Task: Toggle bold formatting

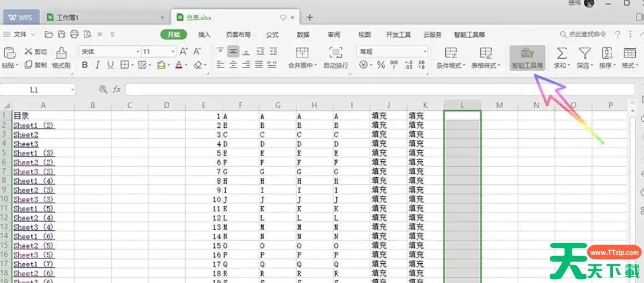Action: (85, 65)
